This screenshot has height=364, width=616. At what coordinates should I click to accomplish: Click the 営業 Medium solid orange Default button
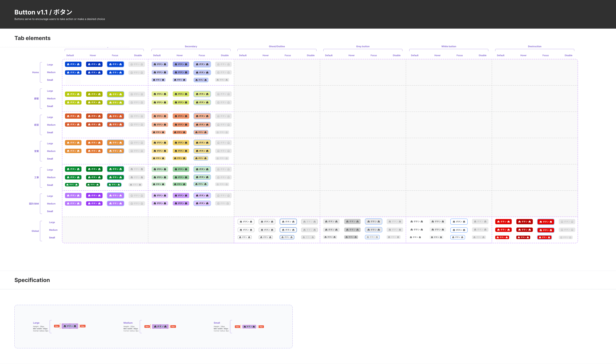click(73, 151)
